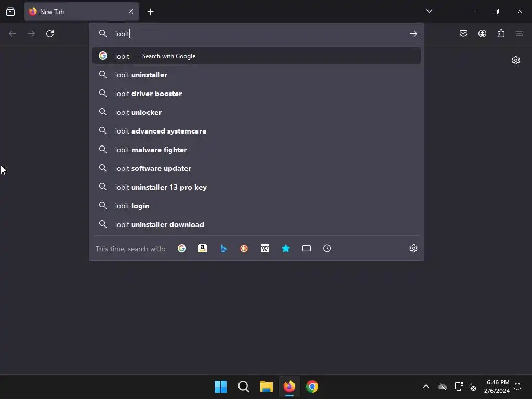Screen dimensions: 532x399
Task: Choose suggestion iobit login
Action: (256, 205)
